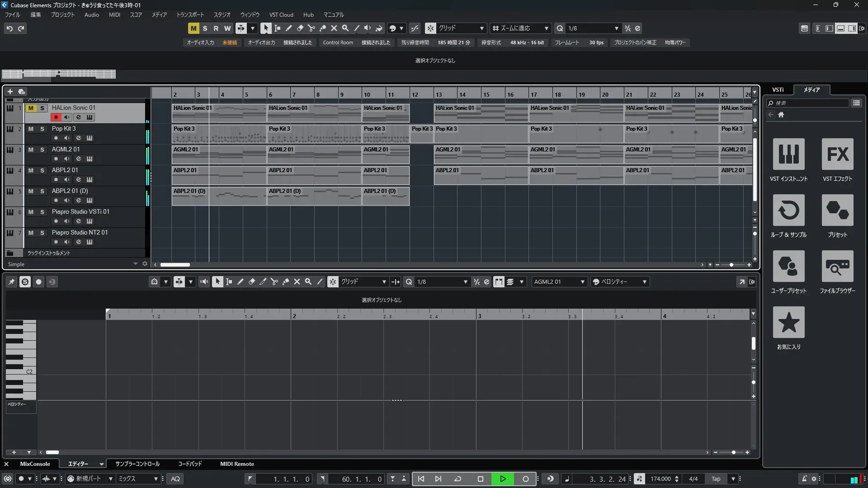Mute the Pop Kit 3 track
The width and height of the screenshot is (868, 488).
31,129
